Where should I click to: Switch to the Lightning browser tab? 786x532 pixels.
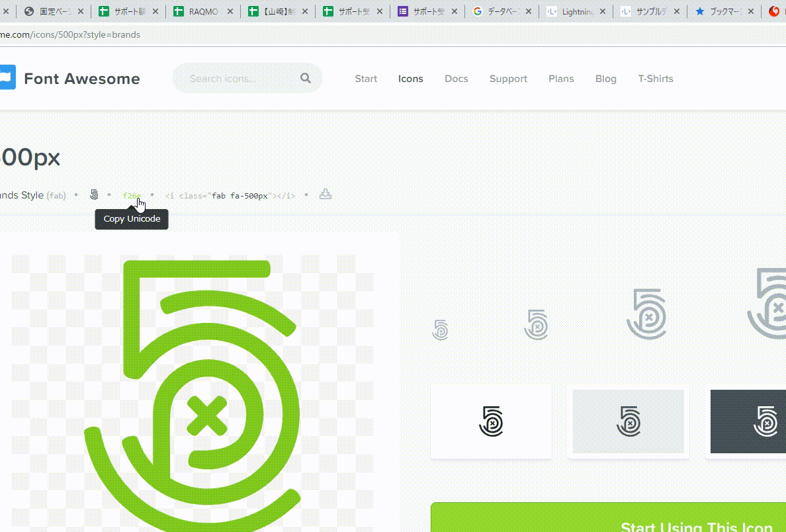pos(576,11)
